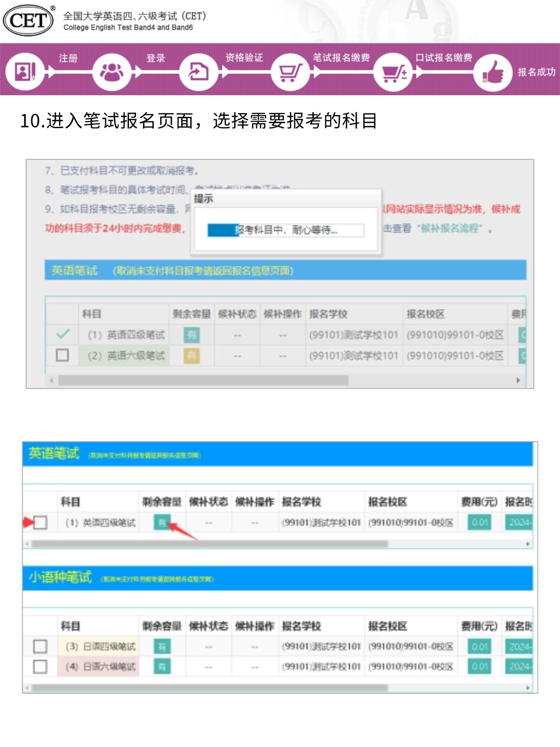Tick the 英语六级笔试 checkbox
The image size is (560, 747).
click(x=63, y=355)
